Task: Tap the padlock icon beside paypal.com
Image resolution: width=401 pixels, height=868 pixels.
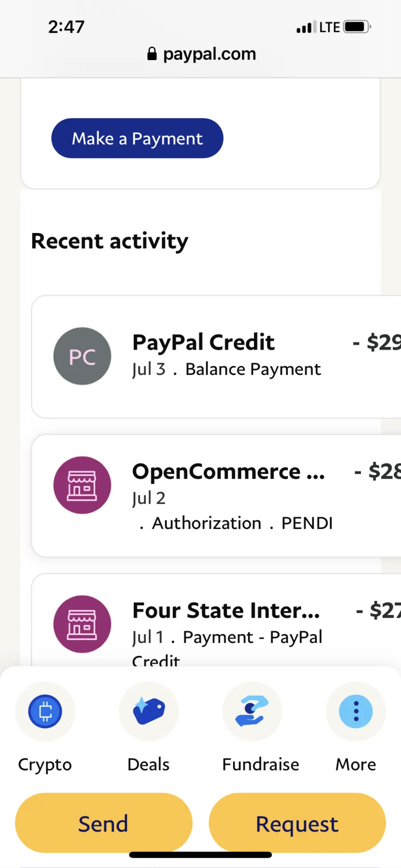Action: pos(152,54)
